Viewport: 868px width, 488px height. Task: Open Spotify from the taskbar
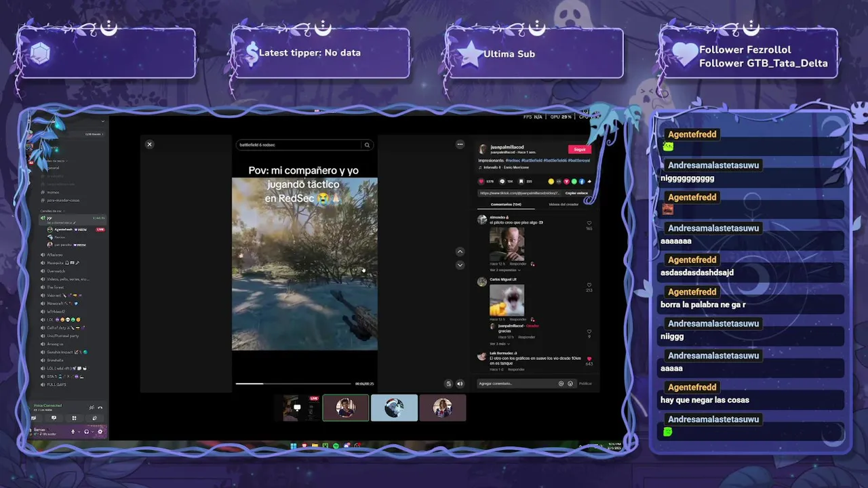coord(336,445)
